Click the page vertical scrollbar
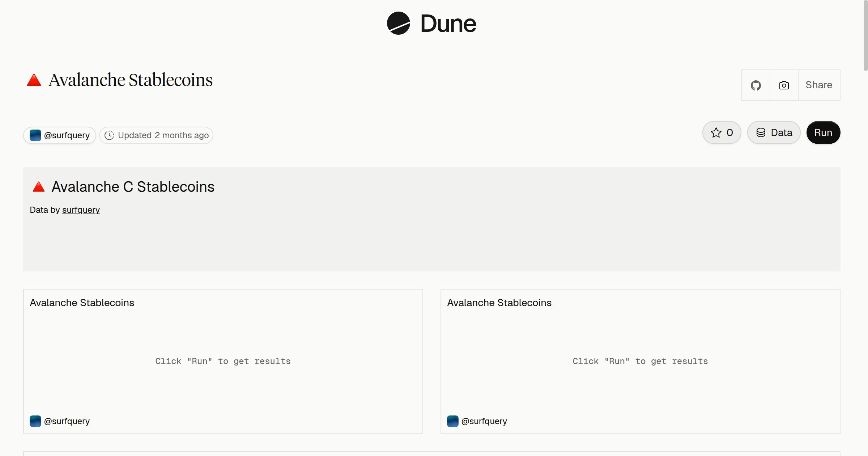868x456 pixels. click(865, 35)
